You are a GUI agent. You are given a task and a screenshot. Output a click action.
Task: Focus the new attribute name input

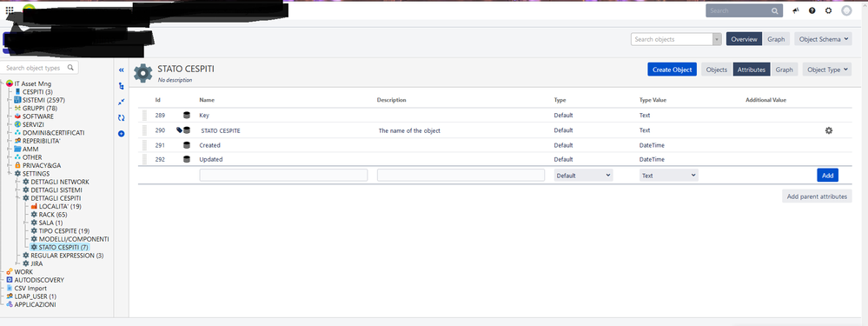tap(283, 175)
